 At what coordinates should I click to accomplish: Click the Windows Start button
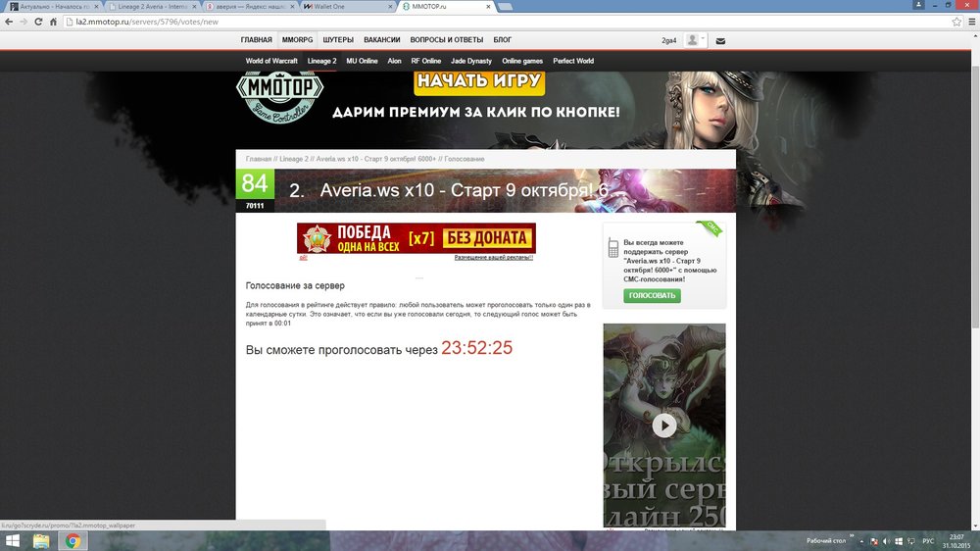(13, 540)
